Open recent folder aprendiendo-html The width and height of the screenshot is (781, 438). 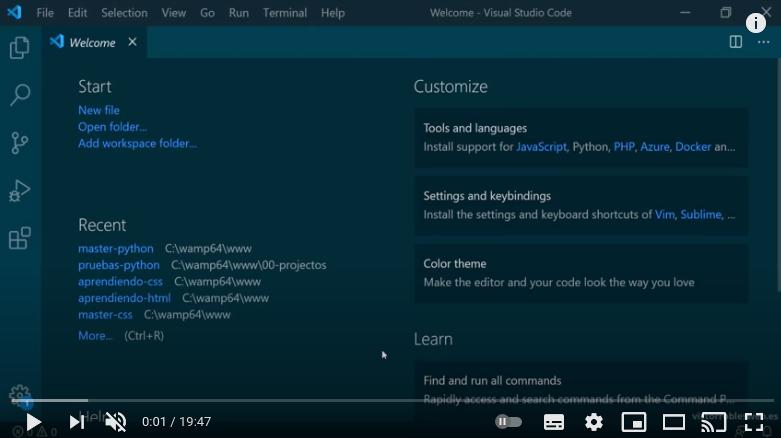(x=124, y=298)
